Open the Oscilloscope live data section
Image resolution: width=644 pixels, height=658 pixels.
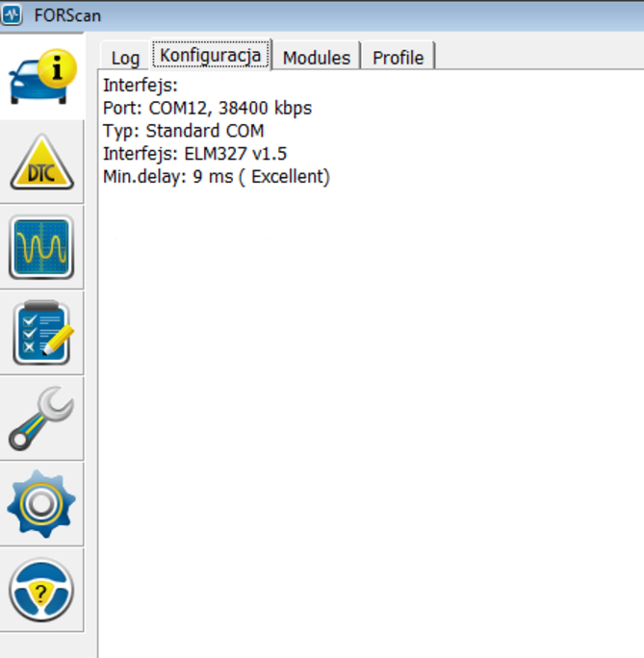pos(42,247)
